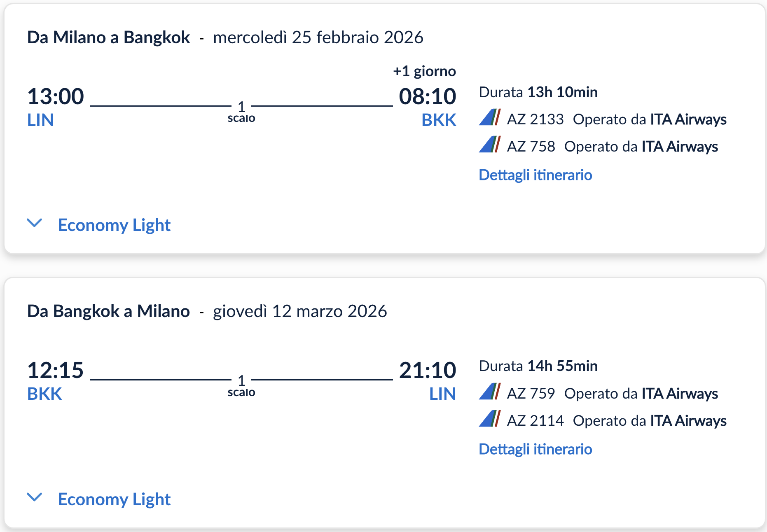
Task: Select the LIN departure airport code
Action: click(40, 120)
